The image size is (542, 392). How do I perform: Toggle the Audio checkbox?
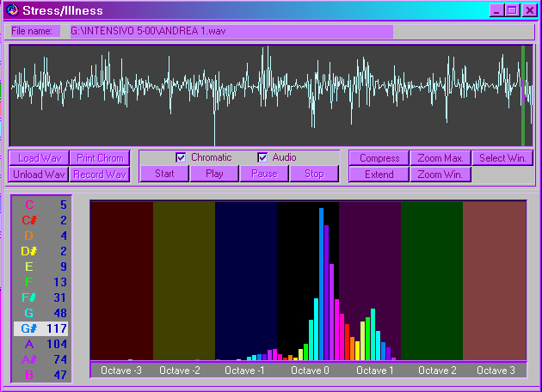(x=262, y=157)
